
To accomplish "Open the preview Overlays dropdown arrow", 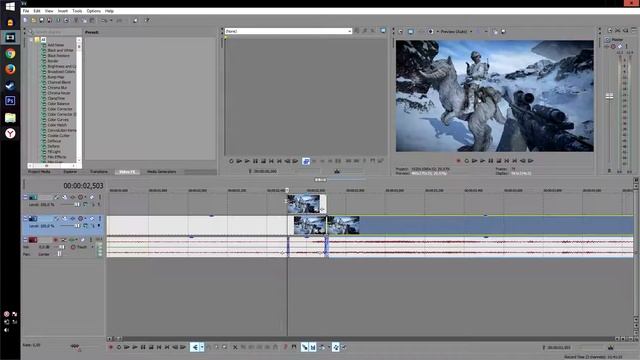I will click(486, 31).
